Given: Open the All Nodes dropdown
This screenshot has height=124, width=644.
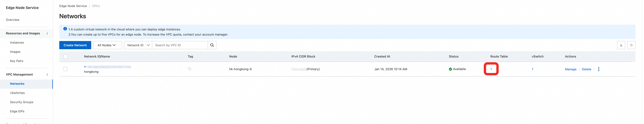Looking at the screenshot, I should click(108, 45).
